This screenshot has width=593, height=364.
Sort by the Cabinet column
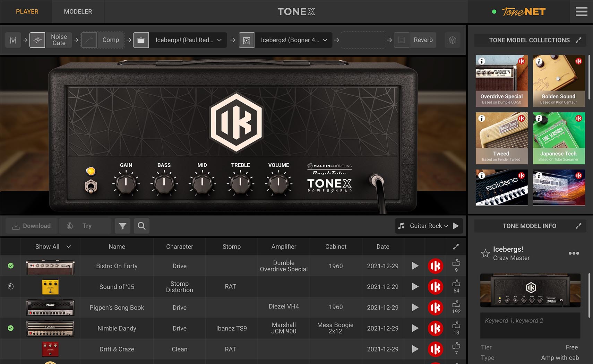point(336,247)
